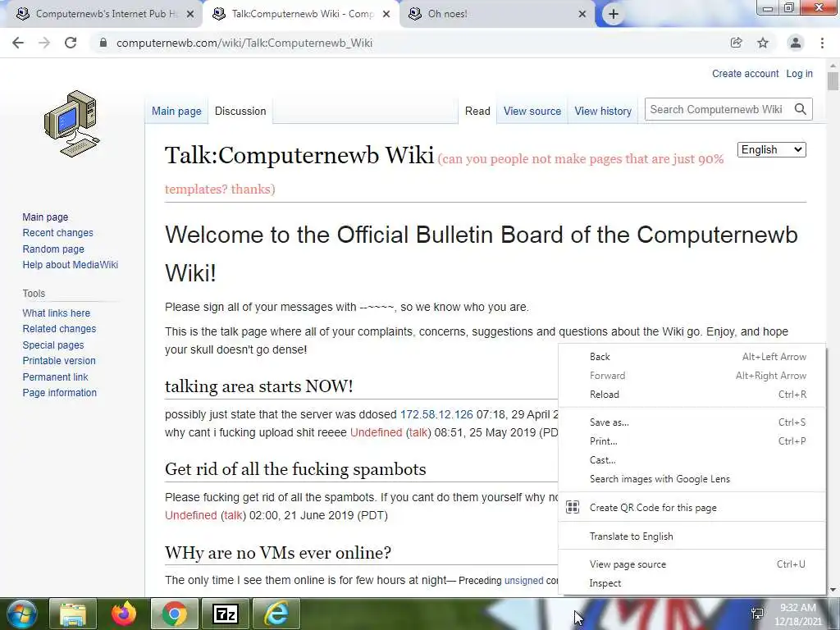Open File Explorer from taskbar

[x=73, y=614]
